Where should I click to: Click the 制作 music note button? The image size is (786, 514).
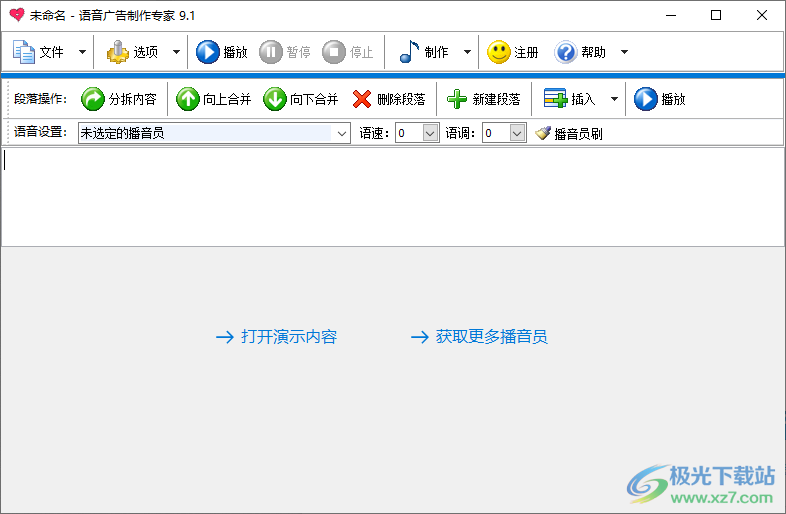click(x=424, y=52)
